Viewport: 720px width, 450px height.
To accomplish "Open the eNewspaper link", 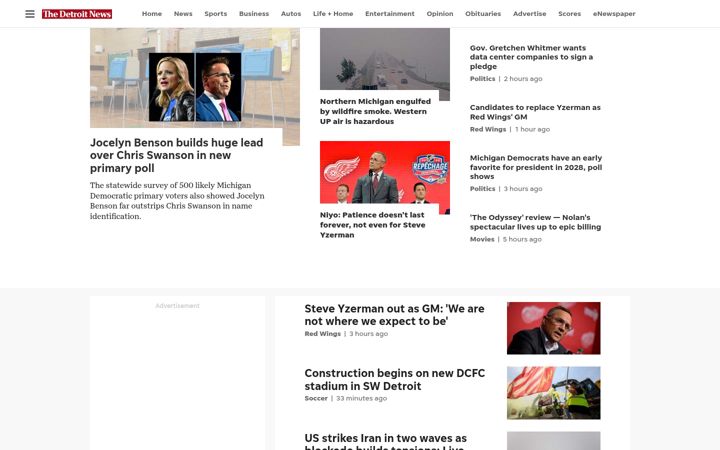I will (614, 14).
